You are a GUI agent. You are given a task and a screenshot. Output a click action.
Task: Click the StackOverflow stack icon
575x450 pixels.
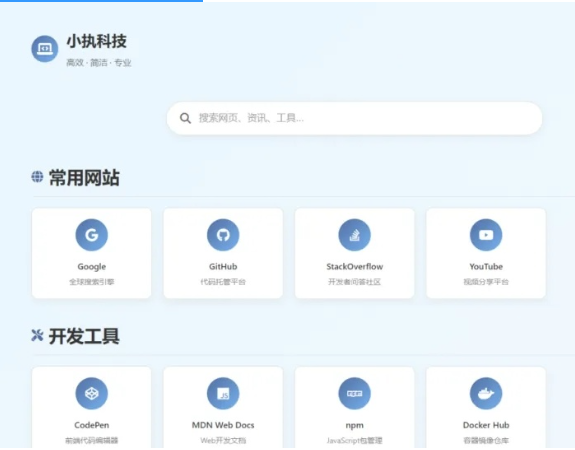pos(355,235)
